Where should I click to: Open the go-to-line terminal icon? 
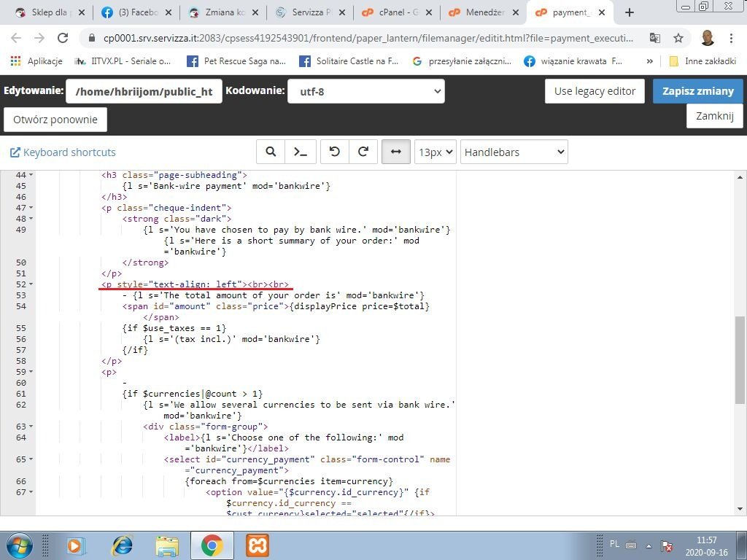tap(300, 152)
